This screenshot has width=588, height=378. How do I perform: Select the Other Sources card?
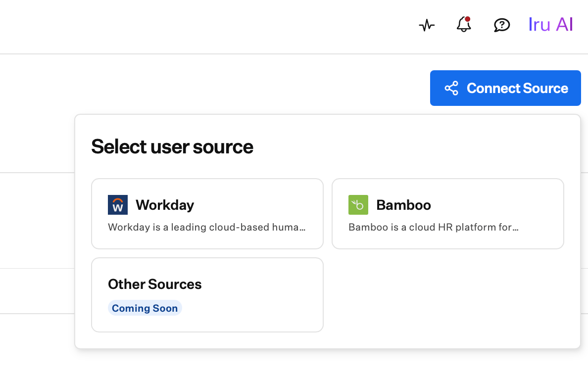pyautogui.click(x=207, y=295)
